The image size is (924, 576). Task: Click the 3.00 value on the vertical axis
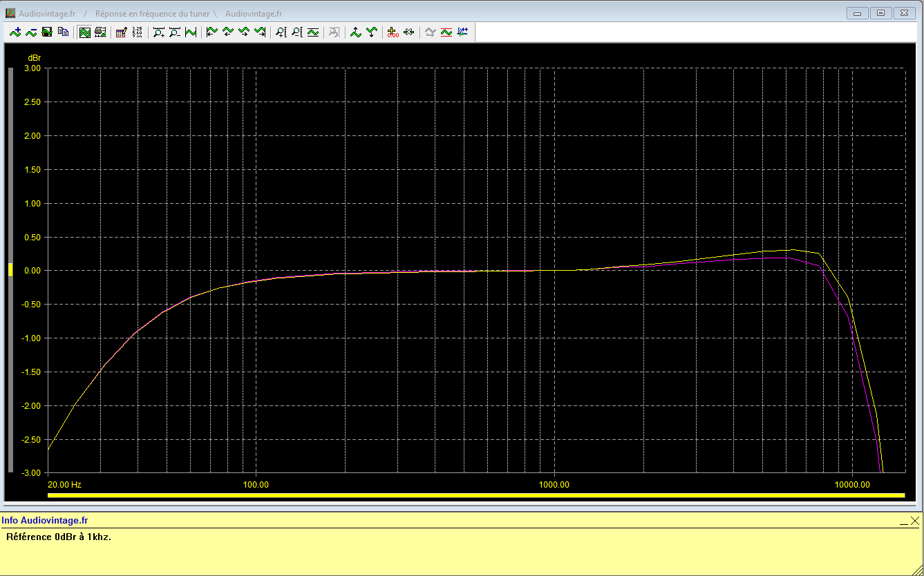pos(32,68)
